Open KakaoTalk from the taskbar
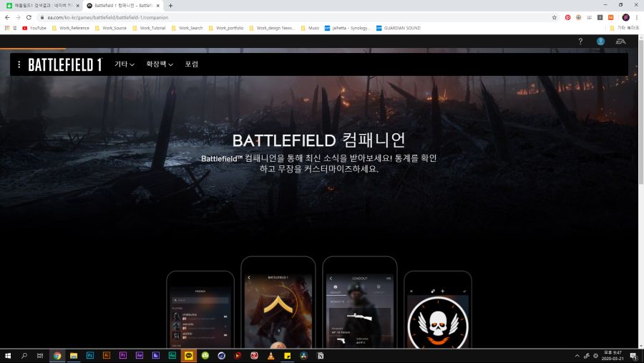644x363 pixels. tap(189, 355)
